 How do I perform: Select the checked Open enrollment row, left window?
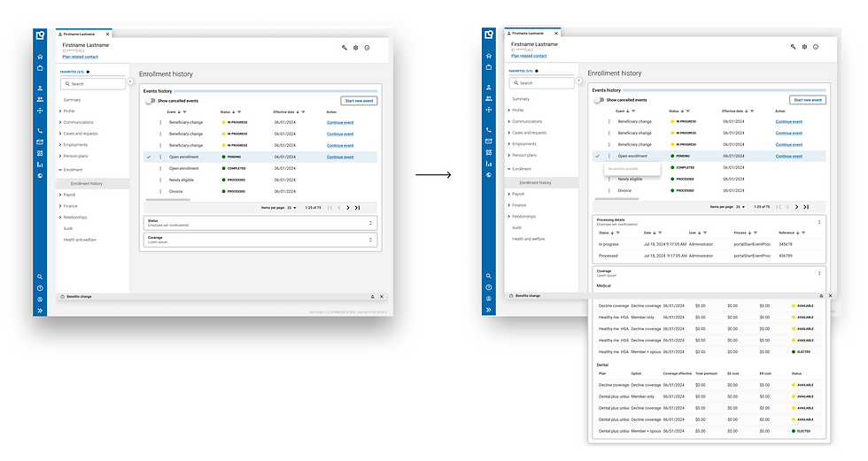260,157
